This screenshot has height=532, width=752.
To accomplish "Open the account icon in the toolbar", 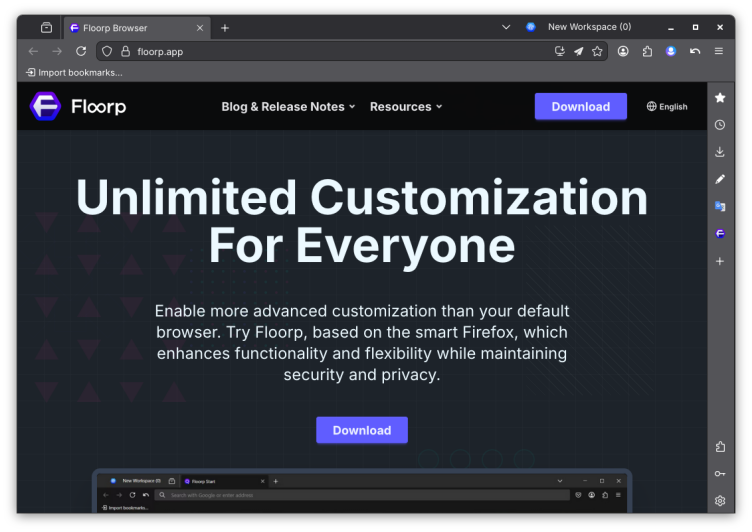I will [x=623, y=51].
